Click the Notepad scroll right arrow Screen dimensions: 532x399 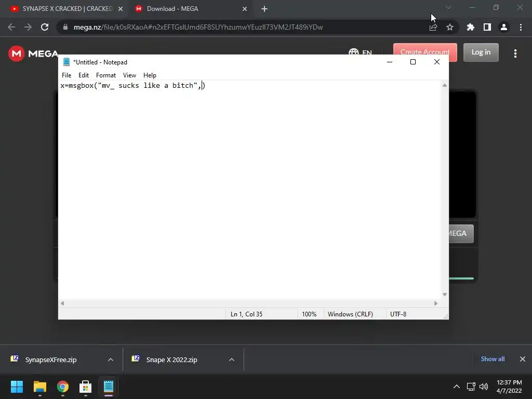436,303
